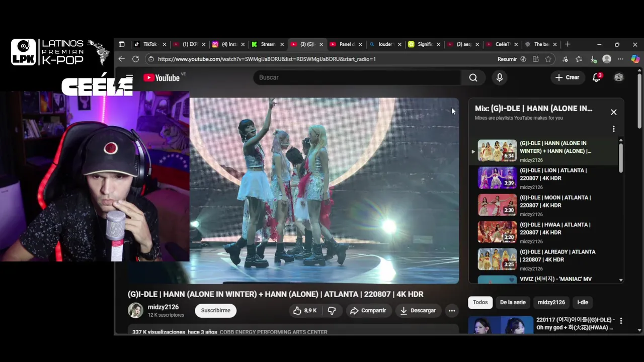The image size is (644, 362).
Task: Open the midzy2126 channel name link
Action: pyautogui.click(x=163, y=307)
